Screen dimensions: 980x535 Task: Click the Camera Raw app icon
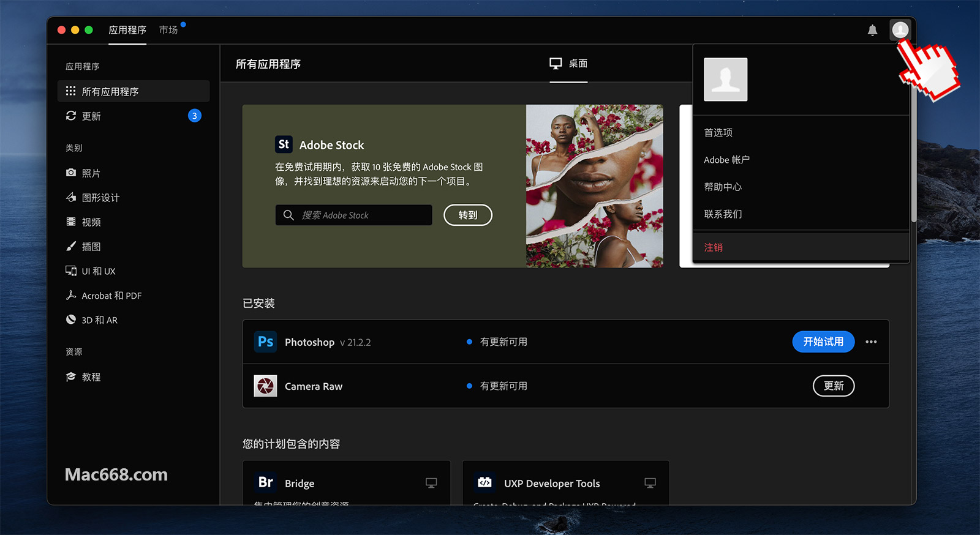[265, 386]
